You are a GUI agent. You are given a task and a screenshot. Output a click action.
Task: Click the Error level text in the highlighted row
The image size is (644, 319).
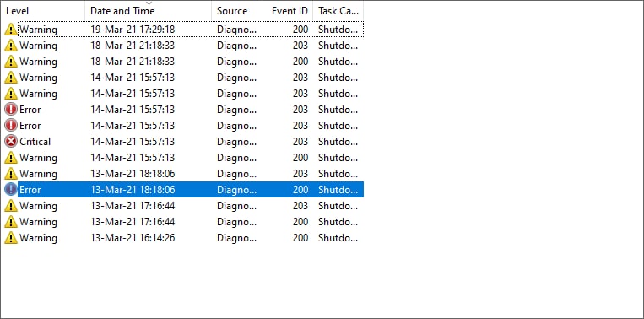(x=30, y=190)
